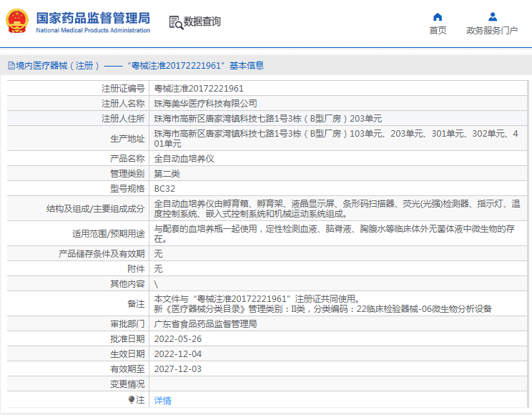
Task: Click the 审批部门 row label
Action: tap(127, 324)
